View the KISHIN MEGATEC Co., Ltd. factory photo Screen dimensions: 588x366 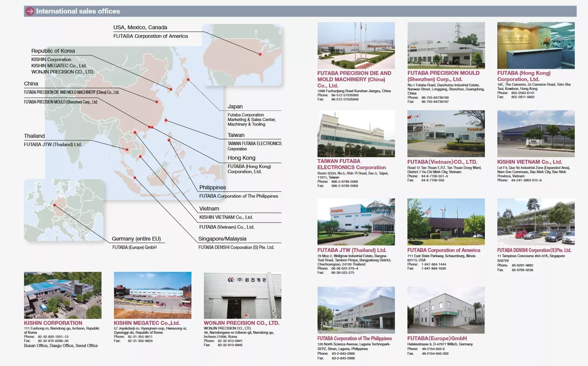(153, 296)
